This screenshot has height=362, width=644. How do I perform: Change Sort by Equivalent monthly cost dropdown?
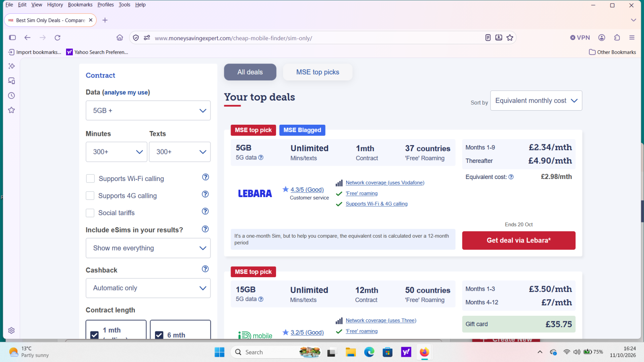coord(536,101)
